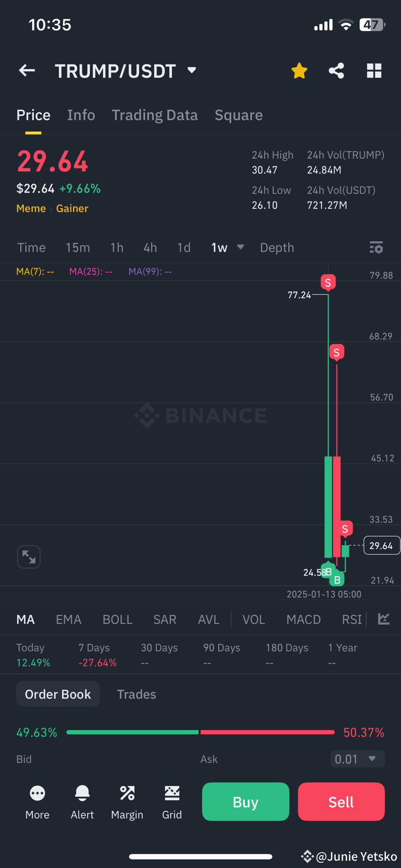Switch to the Trades tab
This screenshot has width=401, height=868.
tap(136, 694)
